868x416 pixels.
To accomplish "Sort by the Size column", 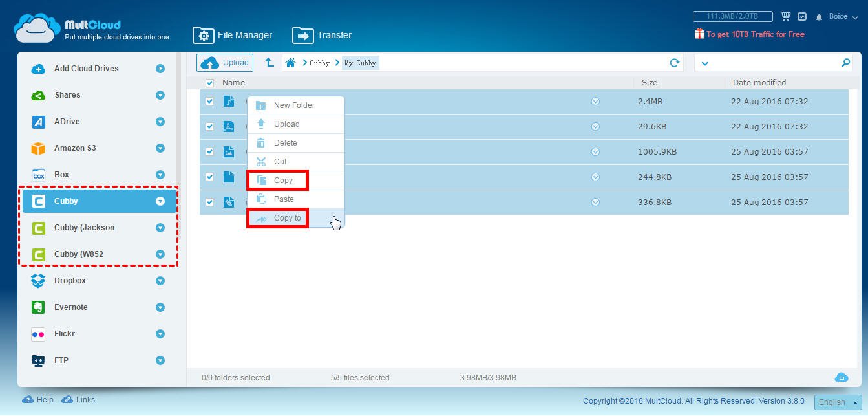I will point(650,83).
